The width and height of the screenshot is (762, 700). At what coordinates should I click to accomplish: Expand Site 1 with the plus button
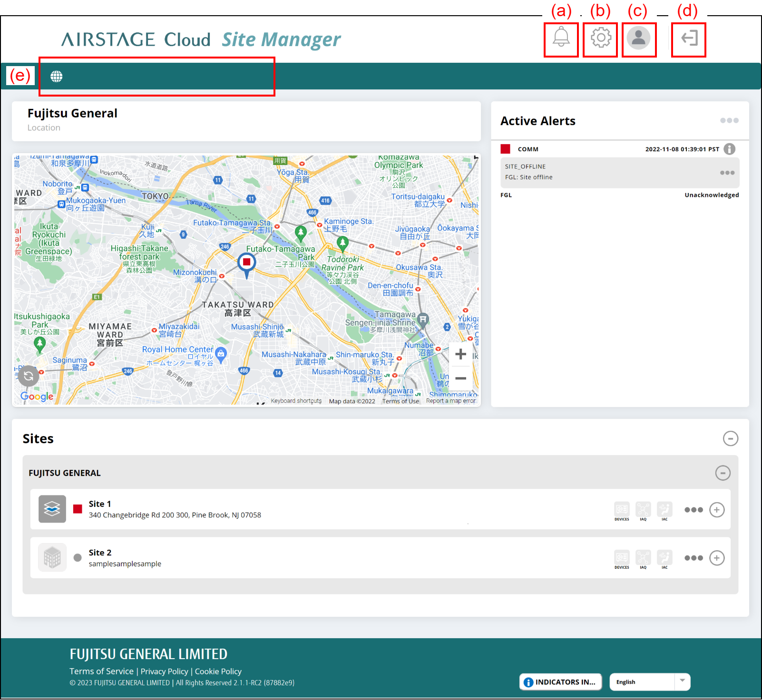point(717,510)
